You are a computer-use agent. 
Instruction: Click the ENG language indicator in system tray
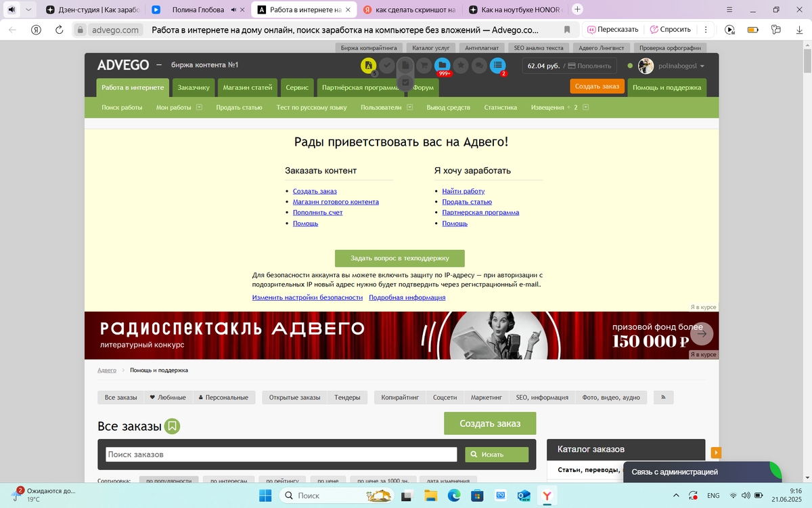713,495
